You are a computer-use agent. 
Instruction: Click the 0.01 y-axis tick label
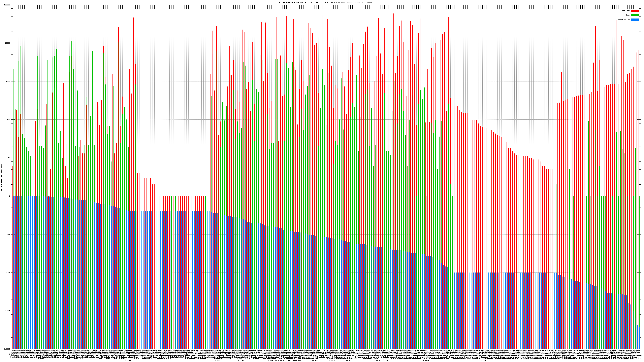[x=8, y=273]
